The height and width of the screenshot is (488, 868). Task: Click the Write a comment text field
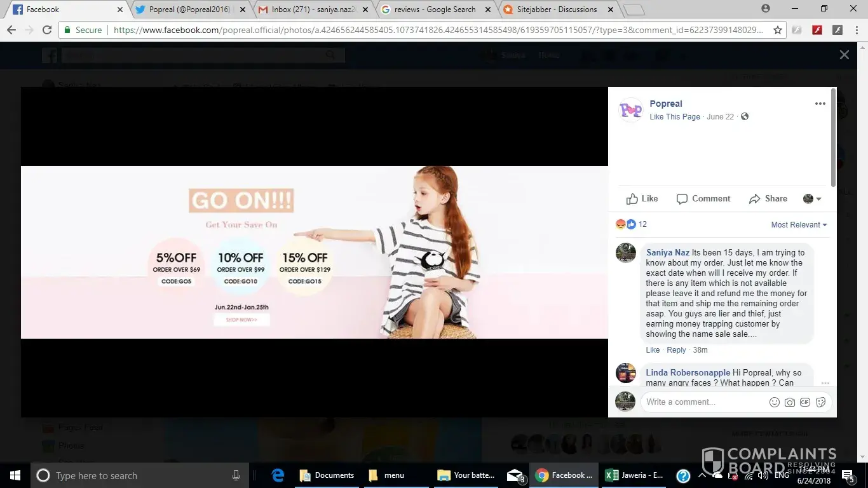coord(702,402)
